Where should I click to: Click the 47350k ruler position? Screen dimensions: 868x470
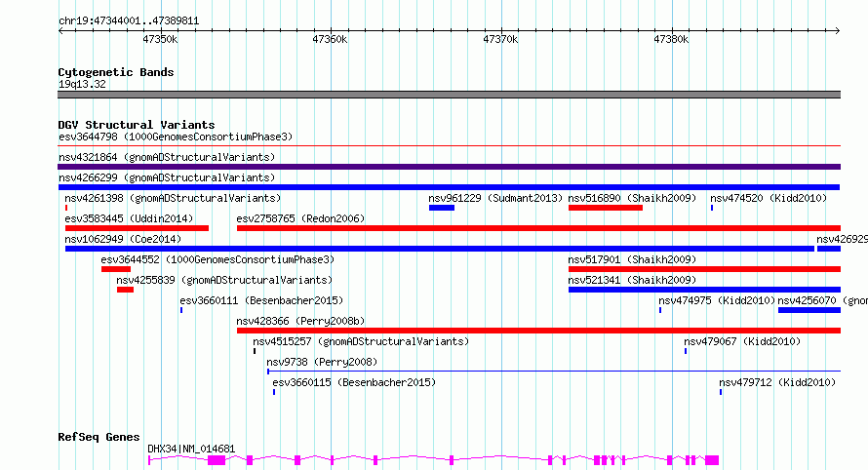click(160, 39)
